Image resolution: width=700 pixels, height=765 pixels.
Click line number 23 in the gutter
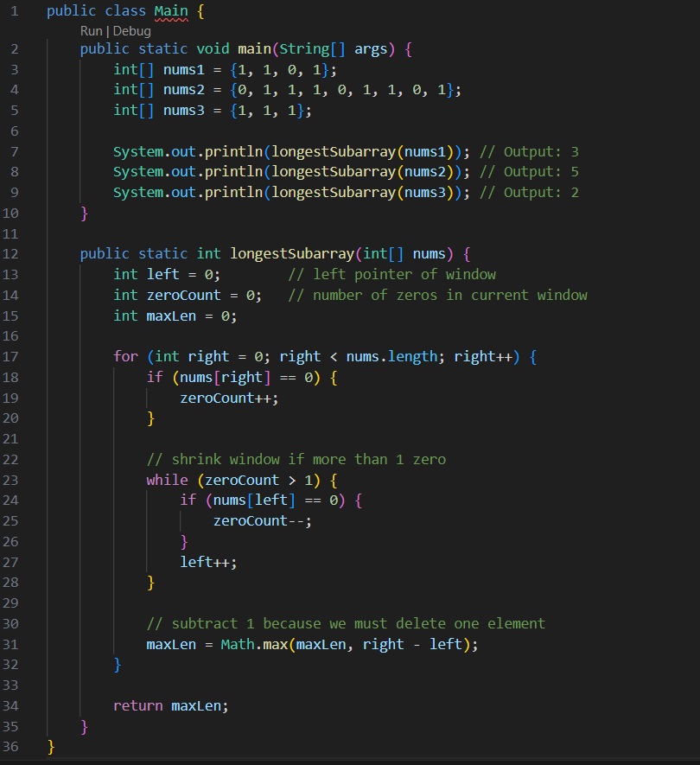click(10, 480)
